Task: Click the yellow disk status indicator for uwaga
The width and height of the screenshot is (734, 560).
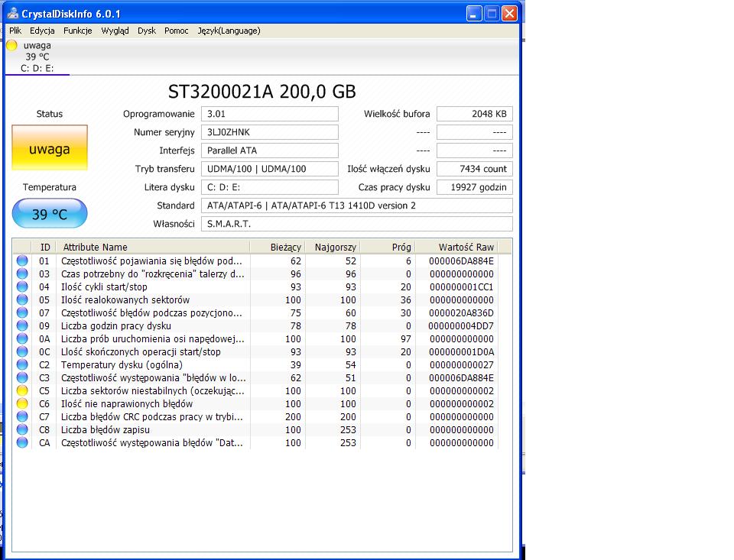Action: click(x=11, y=45)
